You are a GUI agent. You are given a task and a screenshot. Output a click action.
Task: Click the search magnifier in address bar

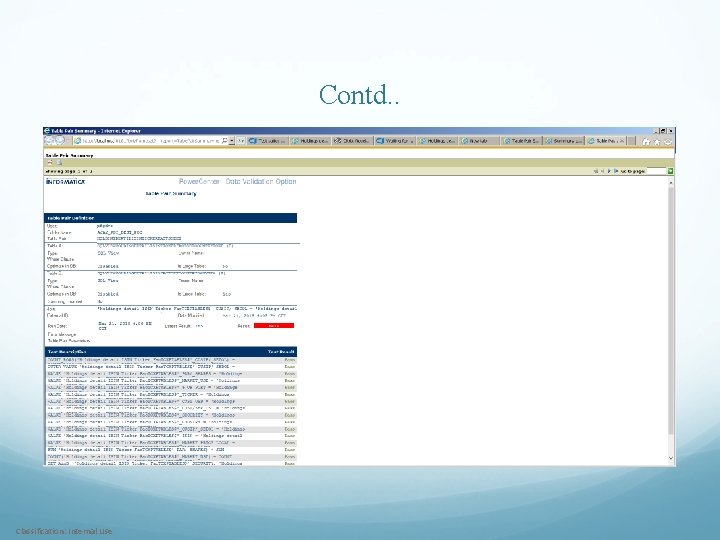(224, 141)
